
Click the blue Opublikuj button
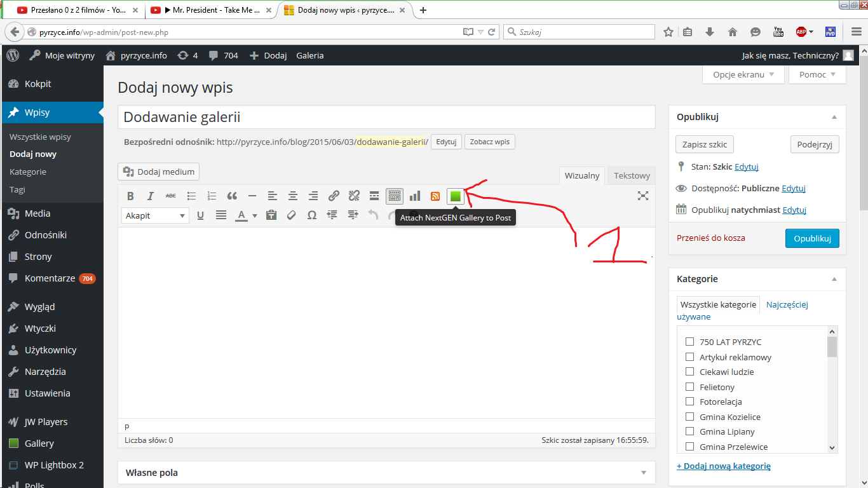(812, 238)
